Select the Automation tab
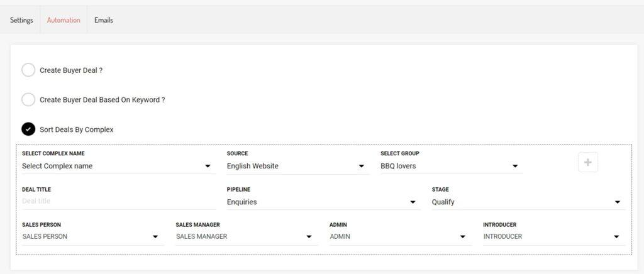 point(64,20)
